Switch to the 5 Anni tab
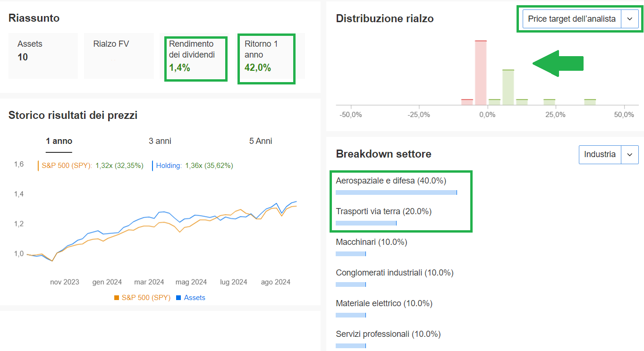Screen dimensions: 644x351 point(261,141)
